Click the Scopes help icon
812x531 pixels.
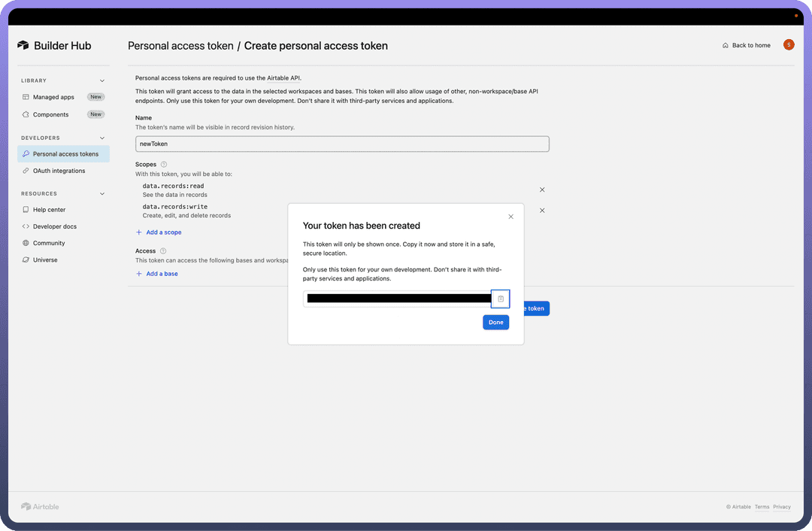click(164, 164)
